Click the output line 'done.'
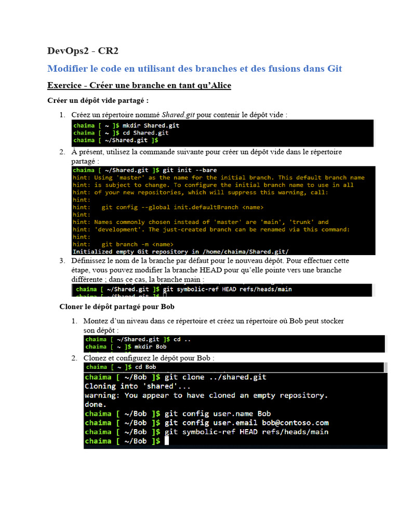The width and height of the screenshot is (399, 532). tap(96, 405)
